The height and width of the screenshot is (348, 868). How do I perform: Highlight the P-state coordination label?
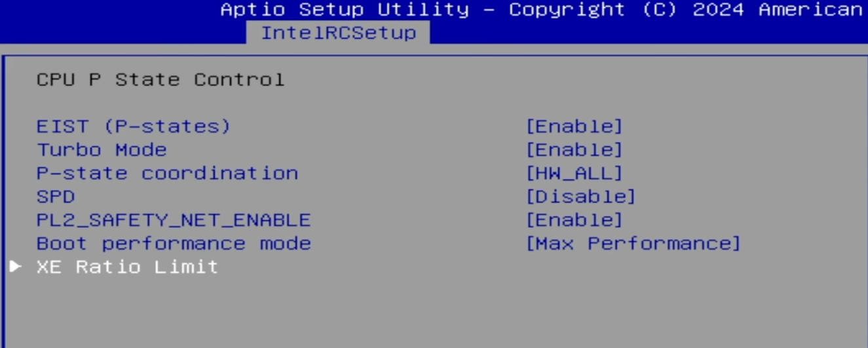(x=167, y=174)
